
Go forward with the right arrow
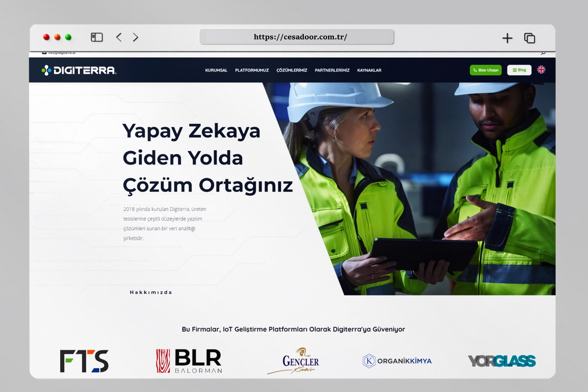[135, 37]
